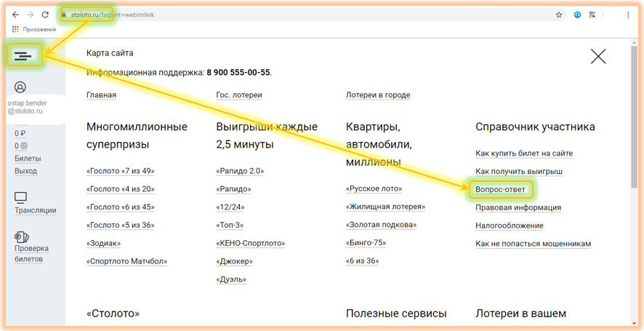This screenshot has width=644, height=331.
Task: Open the «Русское лото» link
Action: click(x=374, y=188)
